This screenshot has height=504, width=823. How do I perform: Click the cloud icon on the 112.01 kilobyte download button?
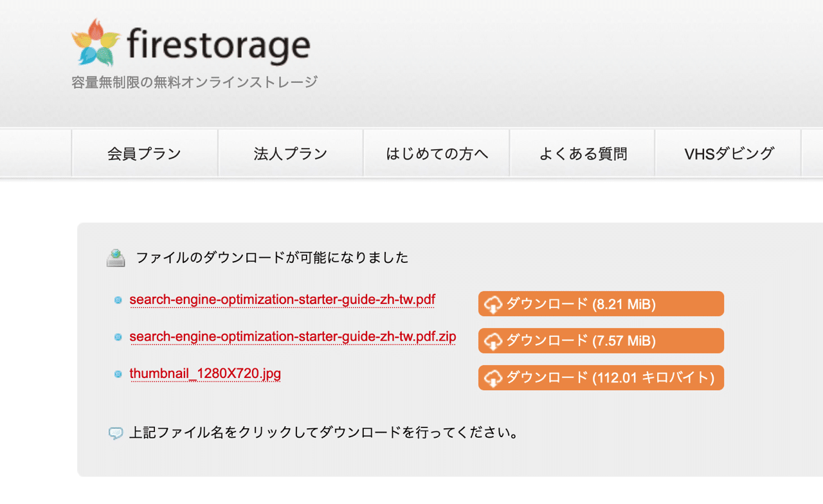[x=494, y=377]
